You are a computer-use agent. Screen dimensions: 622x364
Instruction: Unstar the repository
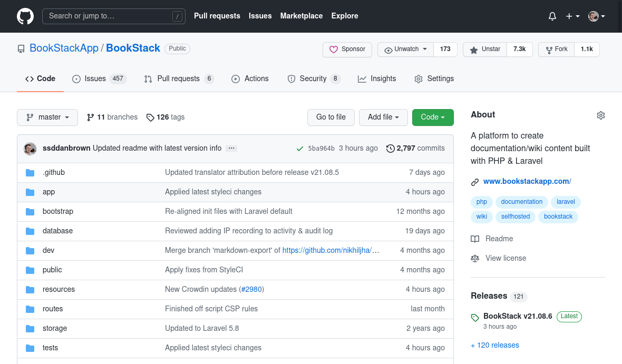click(x=485, y=49)
